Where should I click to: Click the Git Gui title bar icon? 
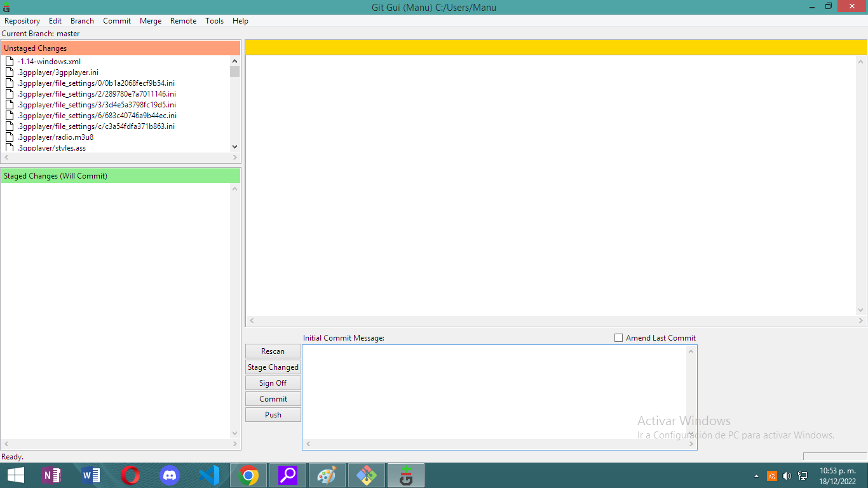(x=6, y=7)
